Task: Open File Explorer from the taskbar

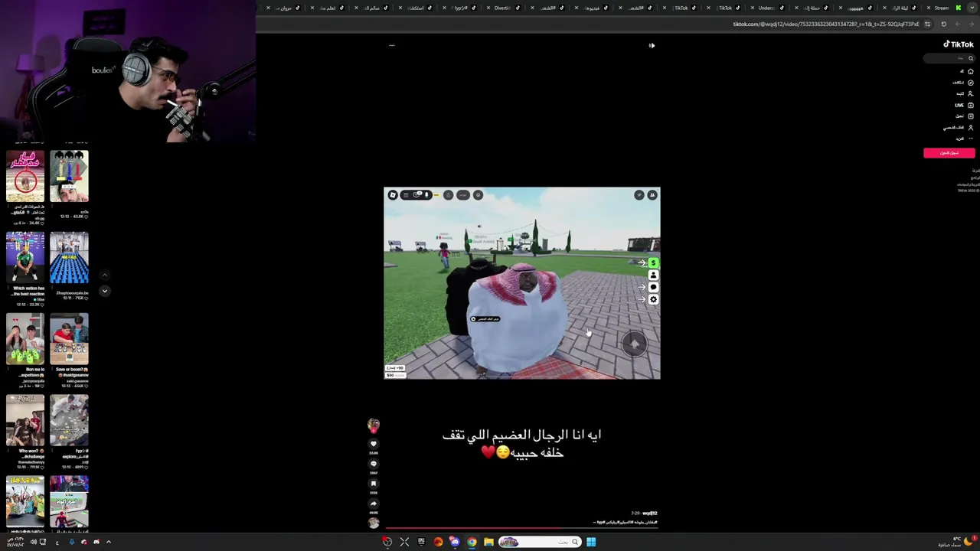Action: tap(488, 542)
